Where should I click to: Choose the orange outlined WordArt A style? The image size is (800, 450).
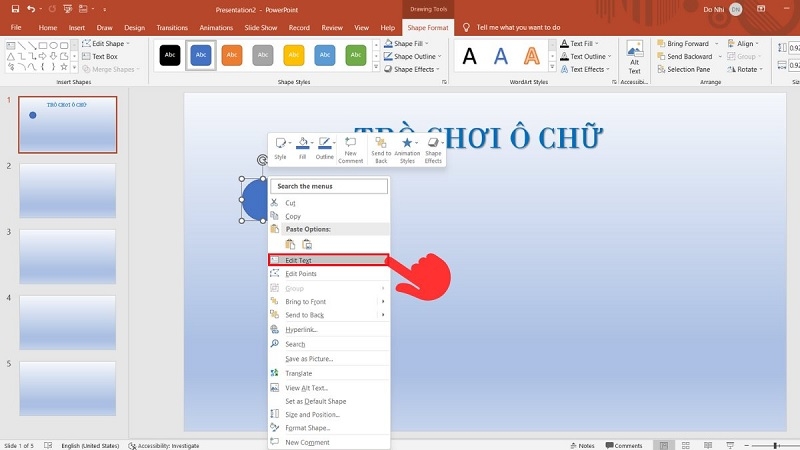532,56
